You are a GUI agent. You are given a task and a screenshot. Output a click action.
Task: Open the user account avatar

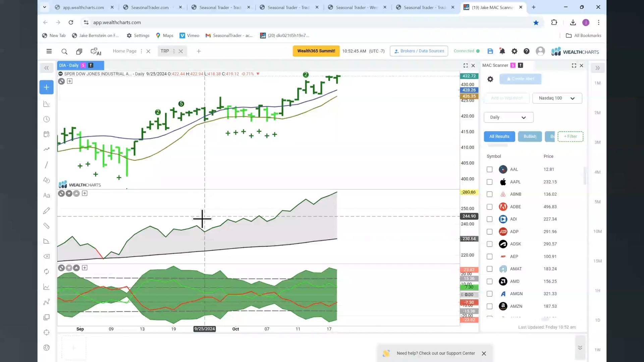540,51
